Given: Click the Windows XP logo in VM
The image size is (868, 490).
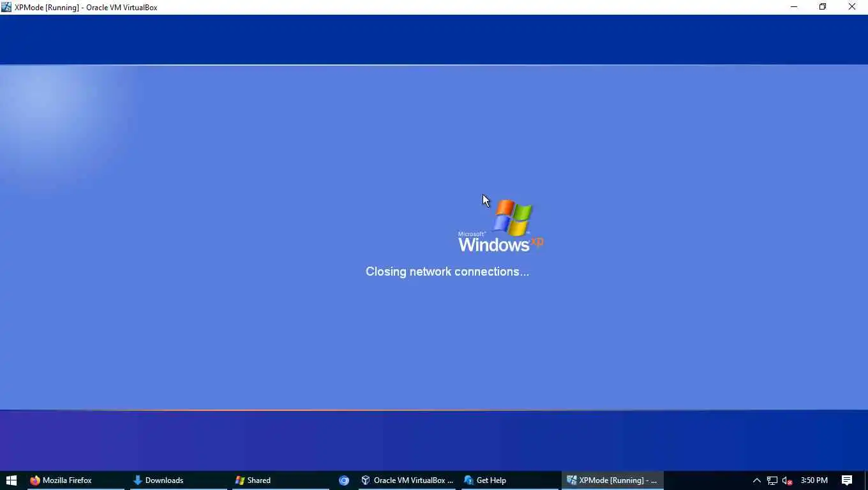Looking at the screenshot, I should [501, 226].
